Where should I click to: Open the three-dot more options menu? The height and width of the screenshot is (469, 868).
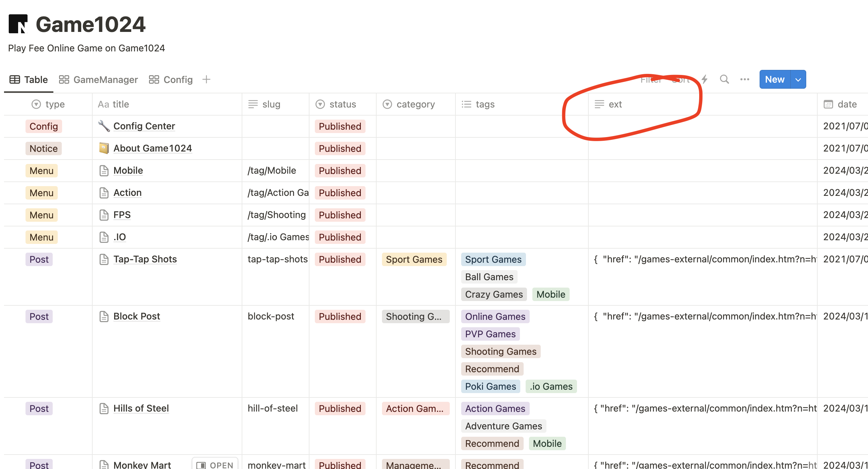pyautogui.click(x=744, y=79)
